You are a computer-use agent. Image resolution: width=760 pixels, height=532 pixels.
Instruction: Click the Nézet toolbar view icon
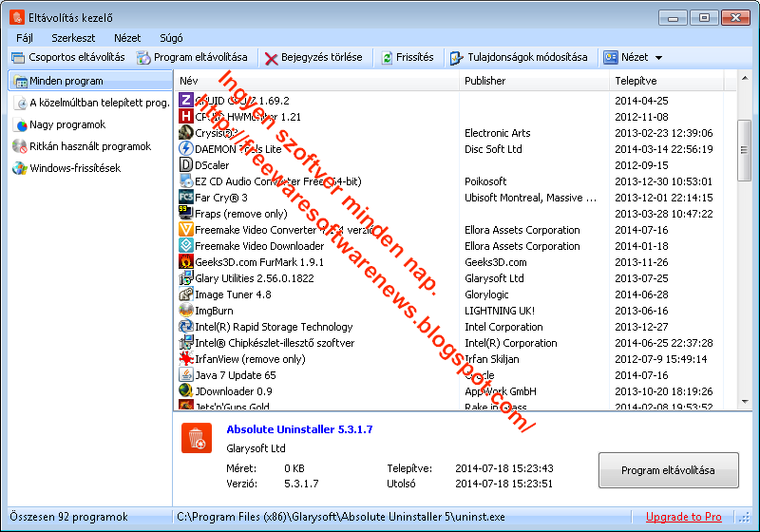click(610, 57)
